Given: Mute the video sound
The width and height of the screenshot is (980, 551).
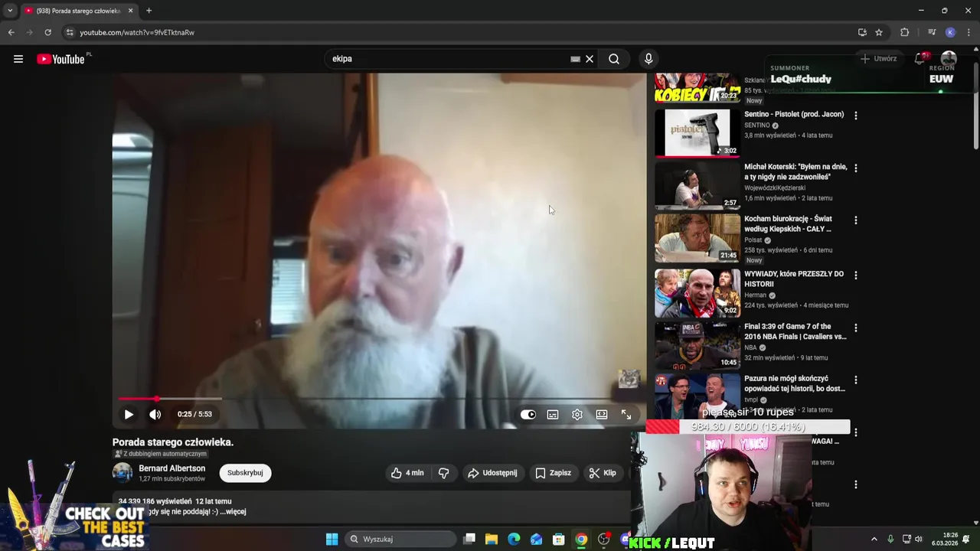Looking at the screenshot, I should point(155,414).
